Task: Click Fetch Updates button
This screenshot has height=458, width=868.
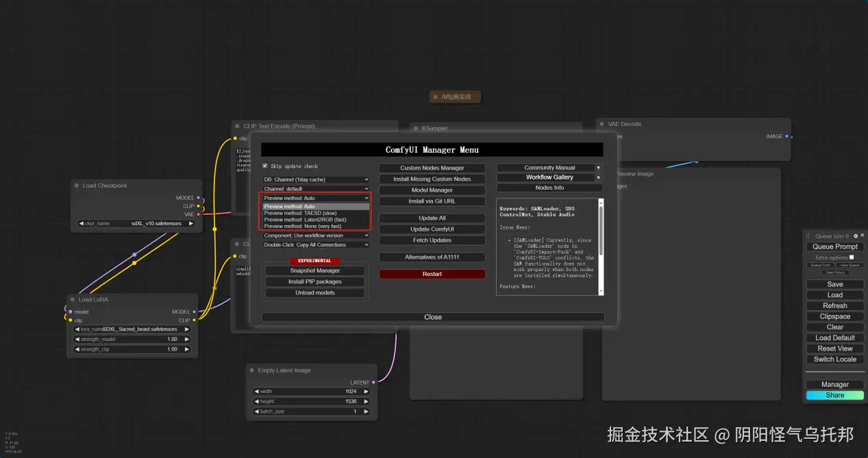Action: [432, 240]
